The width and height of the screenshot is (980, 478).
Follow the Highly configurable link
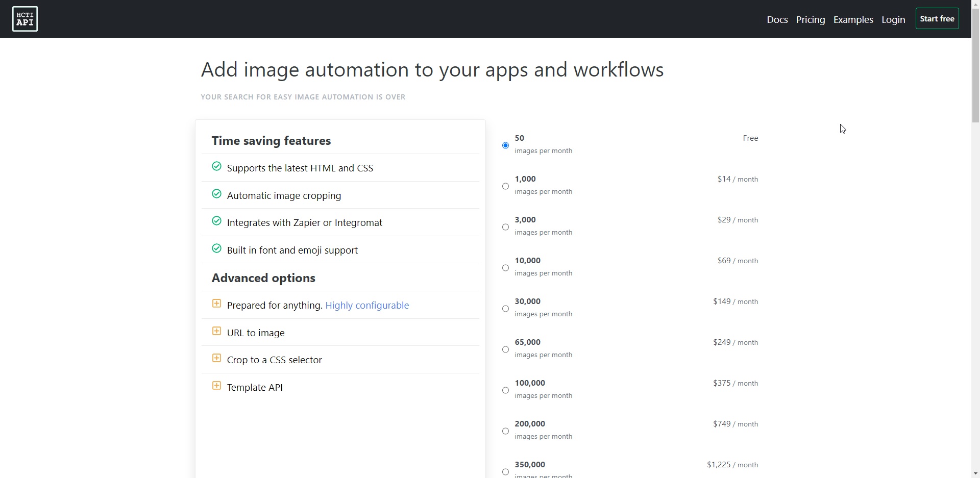tap(367, 305)
